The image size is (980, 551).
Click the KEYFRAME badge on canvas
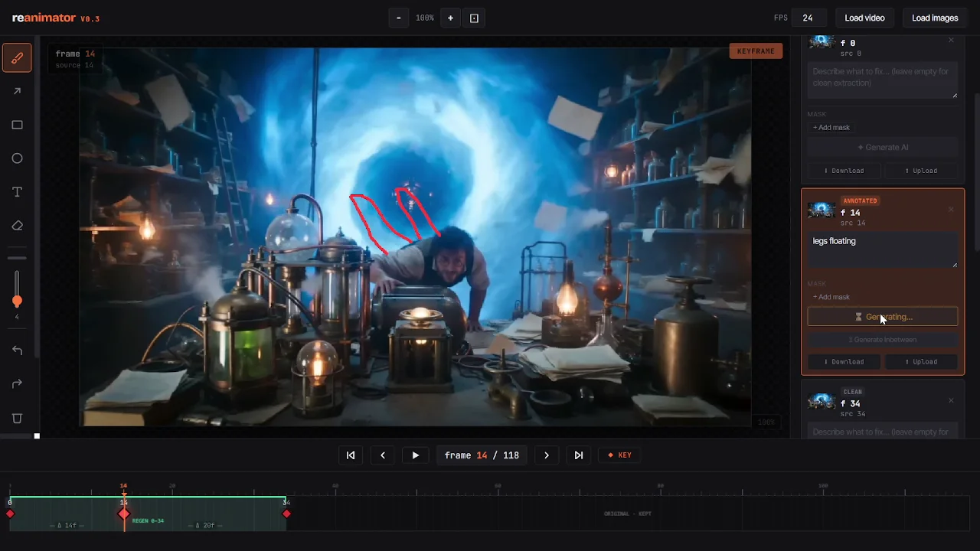coord(756,51)
